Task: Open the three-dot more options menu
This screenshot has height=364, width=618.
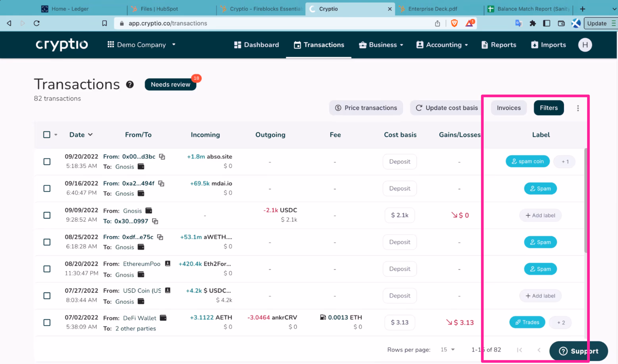Action: [578, 108]
